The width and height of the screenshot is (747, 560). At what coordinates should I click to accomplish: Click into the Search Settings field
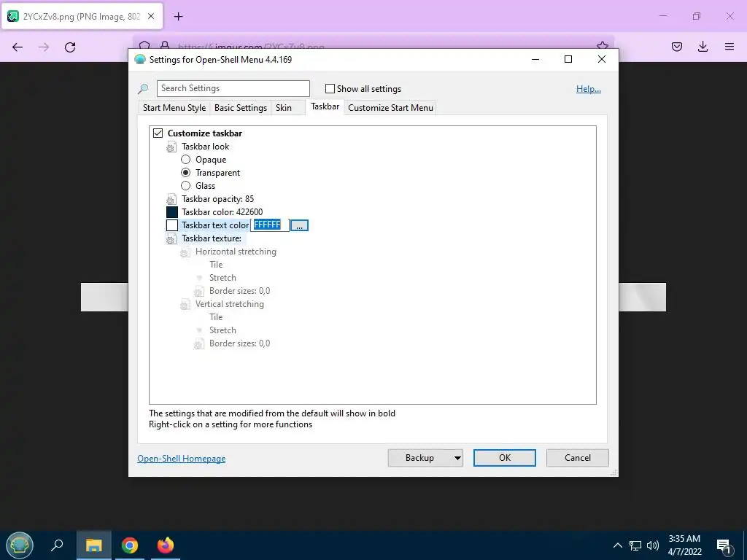click(233, 88)
